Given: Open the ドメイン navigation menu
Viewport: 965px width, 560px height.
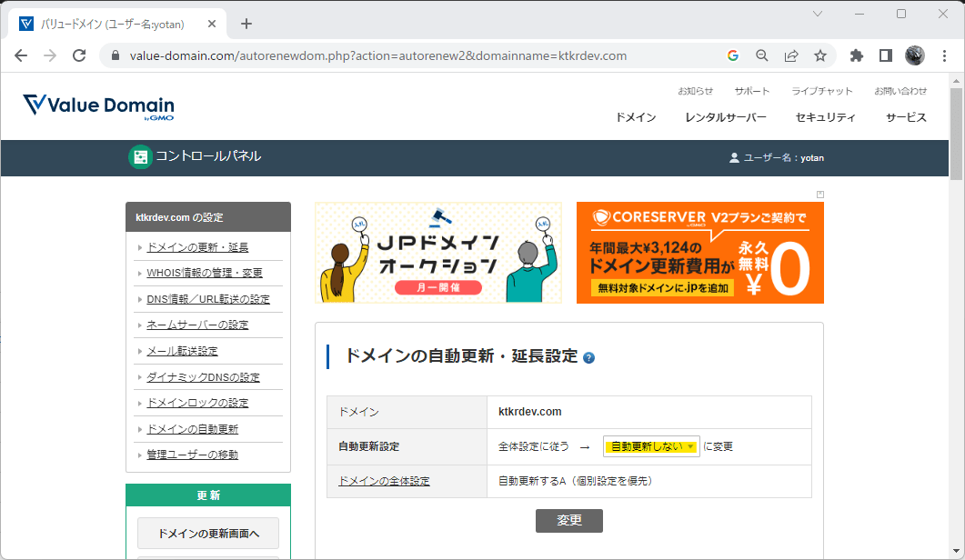Looking at the screenshot, I should [636, 117].
